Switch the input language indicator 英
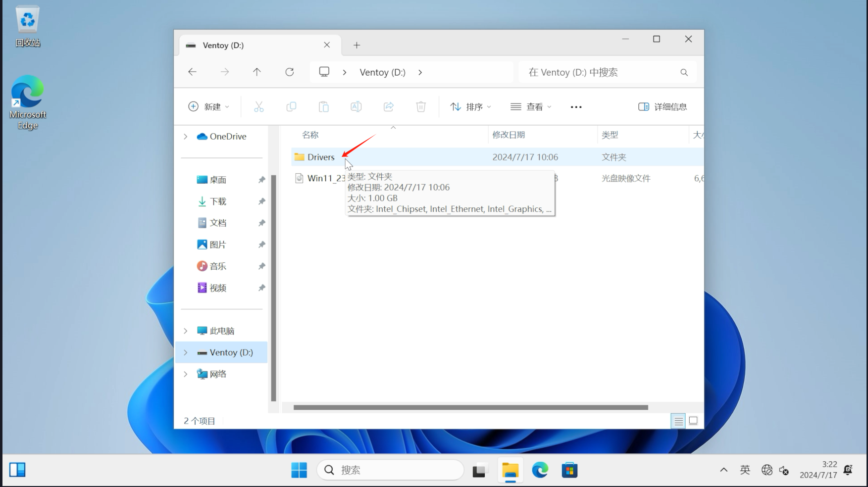The width and height of the screenshot is (868, 487). coord(745,470)
